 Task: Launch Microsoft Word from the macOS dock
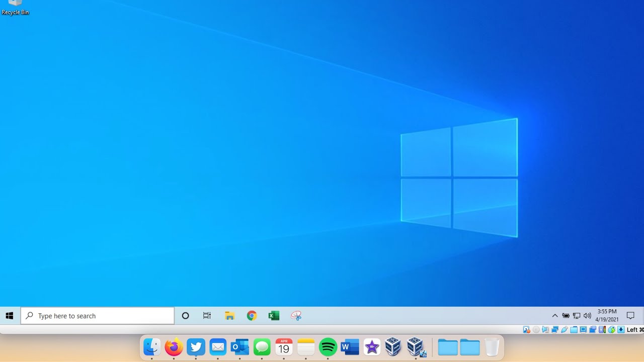350,347
